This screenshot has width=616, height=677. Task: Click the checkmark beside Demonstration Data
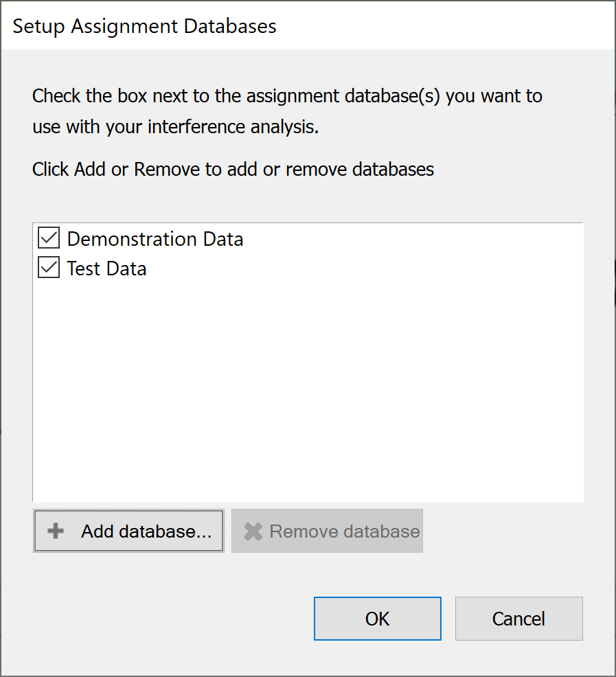(x=48, y=238)
